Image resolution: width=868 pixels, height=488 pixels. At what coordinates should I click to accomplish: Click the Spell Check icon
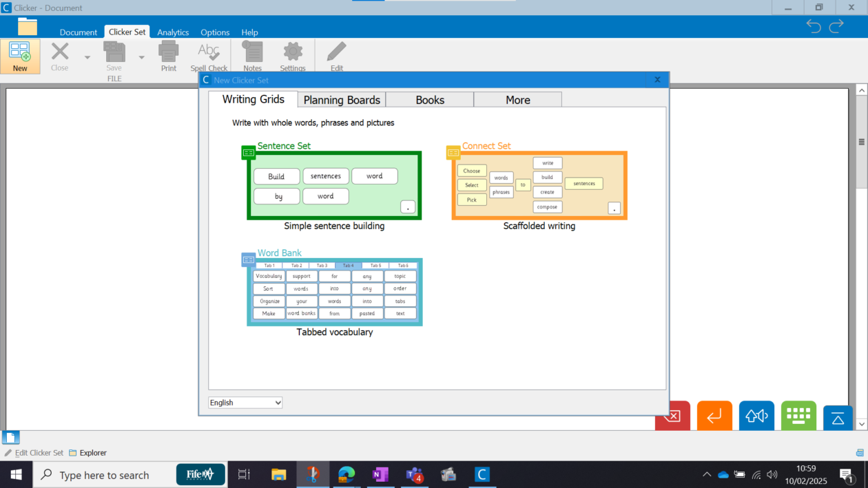point(209,56)
